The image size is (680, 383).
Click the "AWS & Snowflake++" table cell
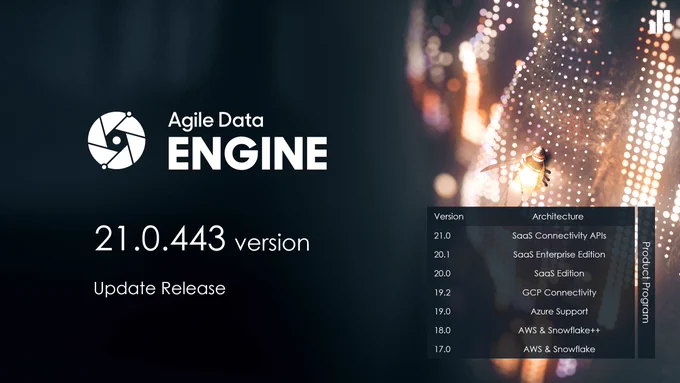(559, 330)
